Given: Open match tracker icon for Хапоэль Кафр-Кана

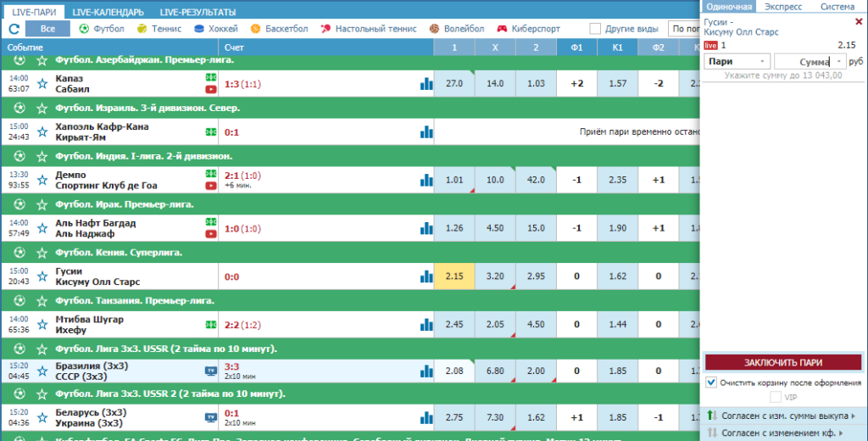Looking at the screenshot, I should click(211, 131).
